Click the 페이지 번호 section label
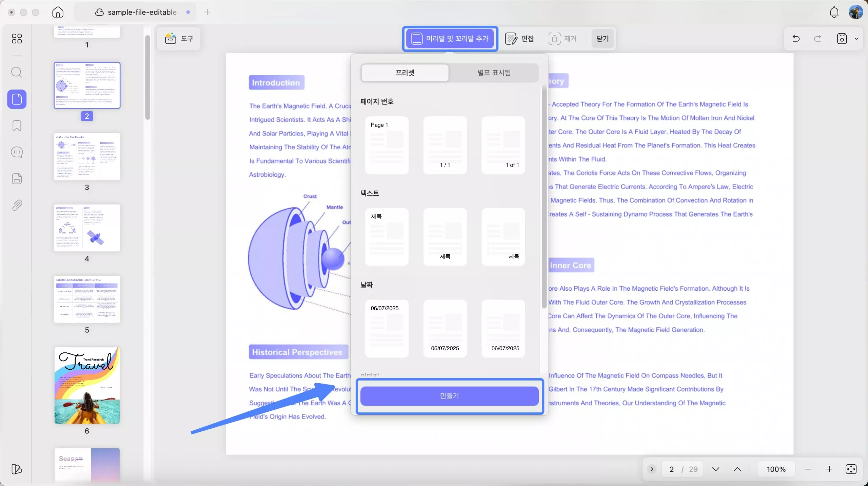This screenshot has width=868, height=486. 377,101
